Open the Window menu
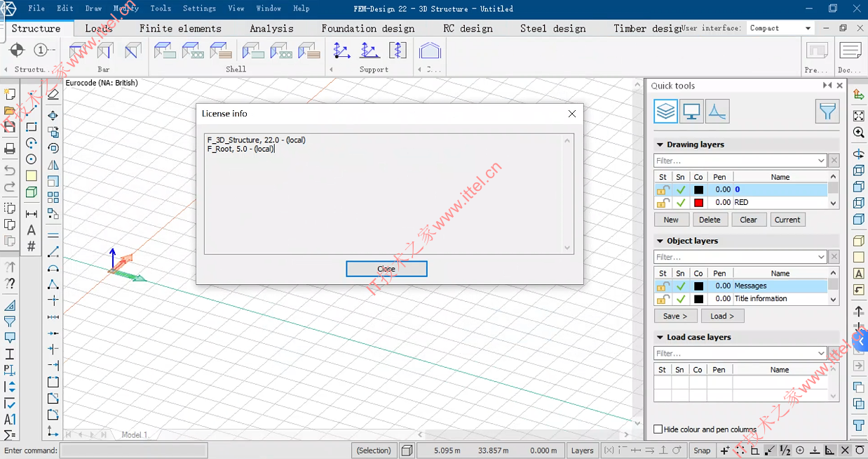868x459 pixels. tap(269, 8)
